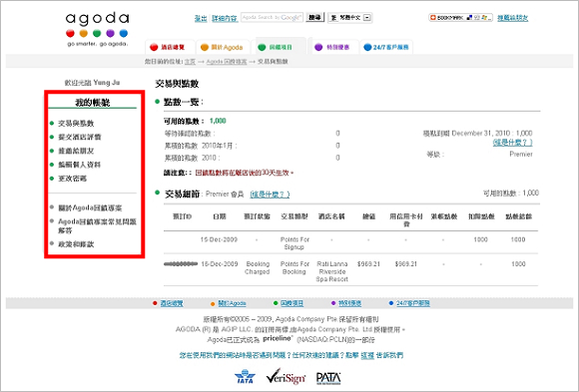Select Rati Lanna Riverside Spa Resort cell

(332, 271)
